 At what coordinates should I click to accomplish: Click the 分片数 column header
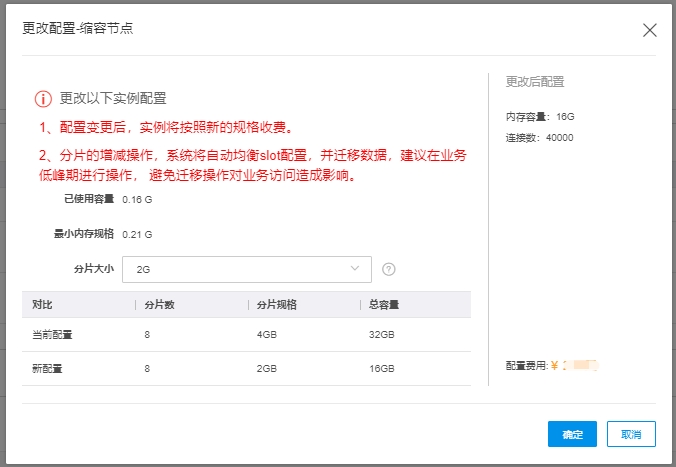160,305
